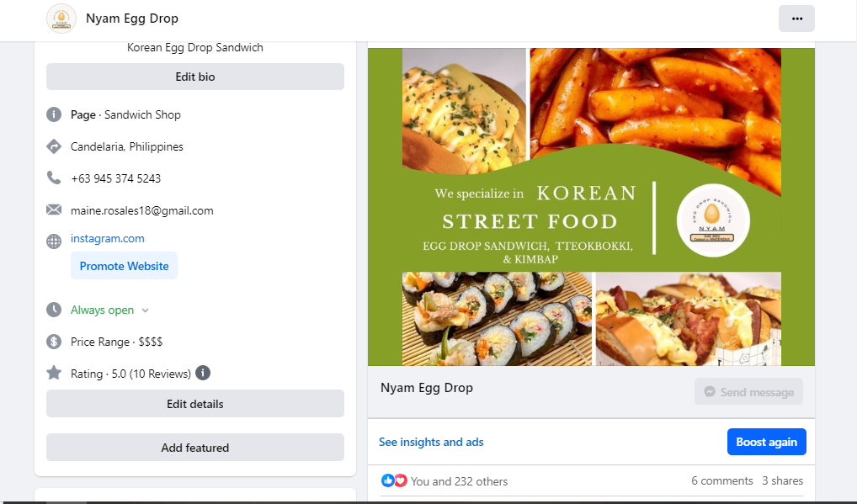Click the location arrow icon near Candelaria
The width and height of the screenshot is (857, 504).
54,146
